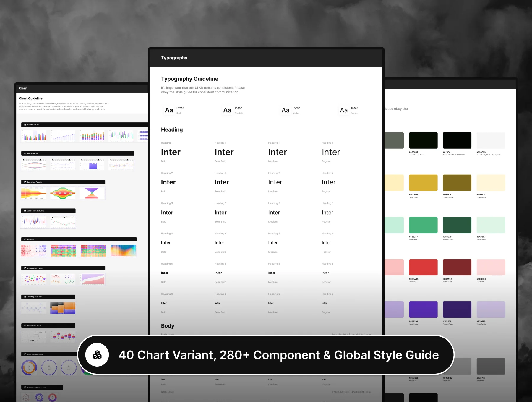
Task: Open the green-bordered funnel chart thumbnail
Action: 63,193
